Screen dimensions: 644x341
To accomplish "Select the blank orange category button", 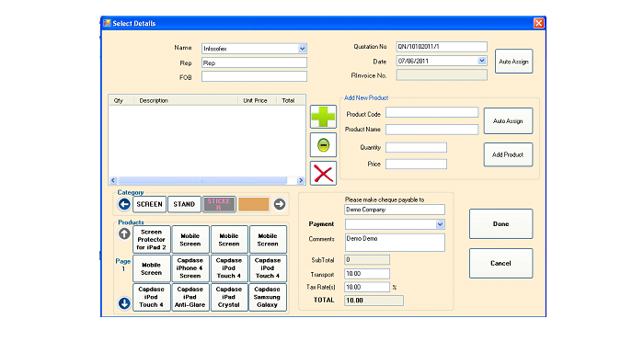I will pos(253,204).
